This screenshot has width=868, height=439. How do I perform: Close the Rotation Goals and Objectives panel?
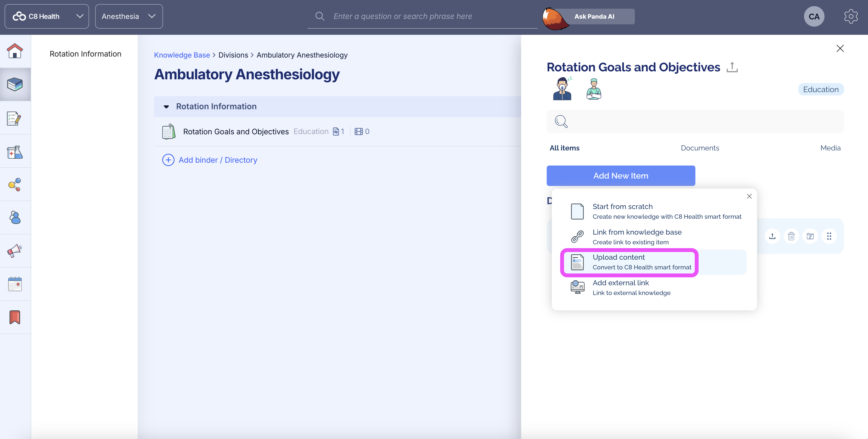point(840,49)
